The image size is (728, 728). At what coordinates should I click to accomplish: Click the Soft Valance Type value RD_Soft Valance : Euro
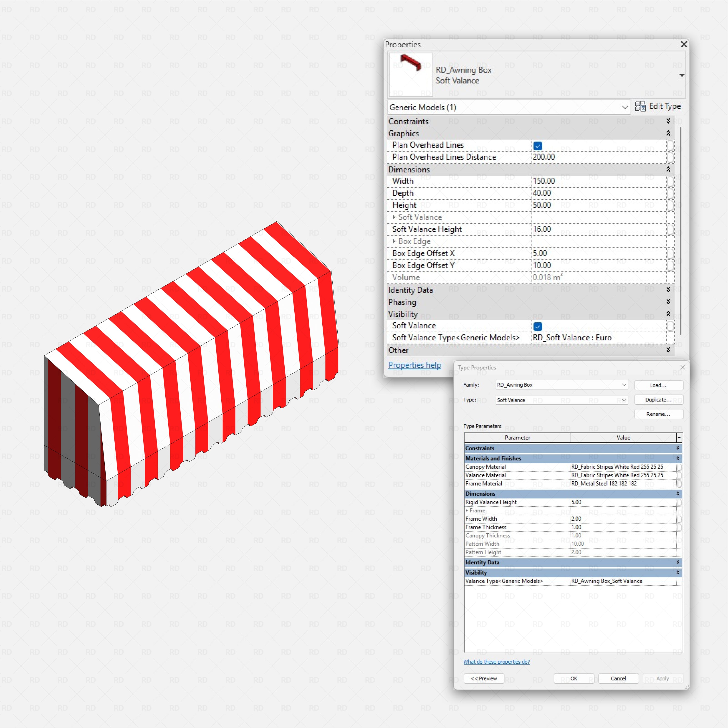click(x=598, y=338)
